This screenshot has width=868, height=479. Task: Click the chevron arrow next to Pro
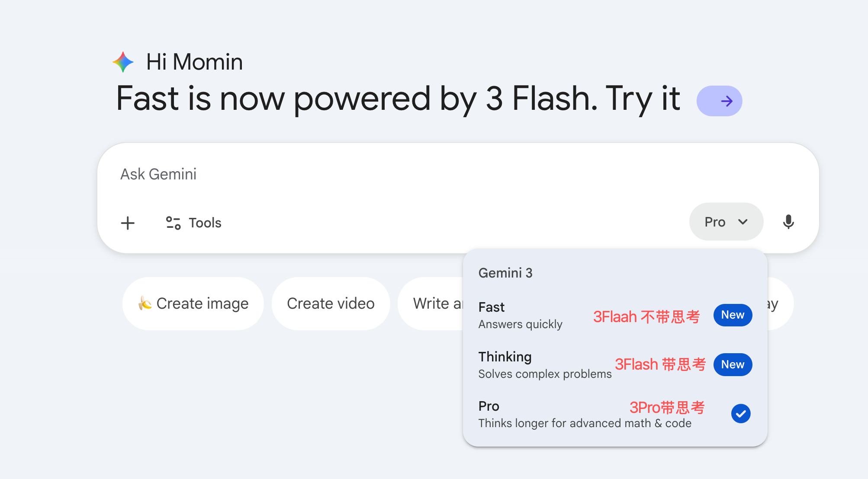click(743, 222)
